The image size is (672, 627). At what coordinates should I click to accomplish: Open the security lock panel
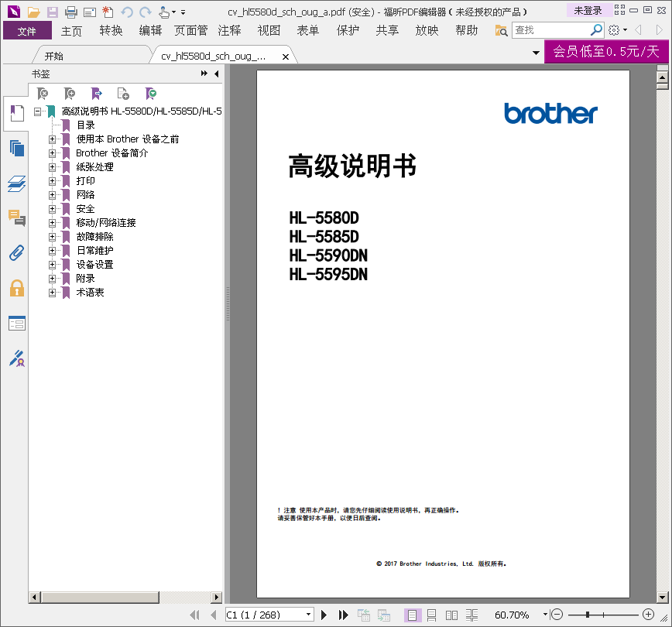click(x=17, y=288)
